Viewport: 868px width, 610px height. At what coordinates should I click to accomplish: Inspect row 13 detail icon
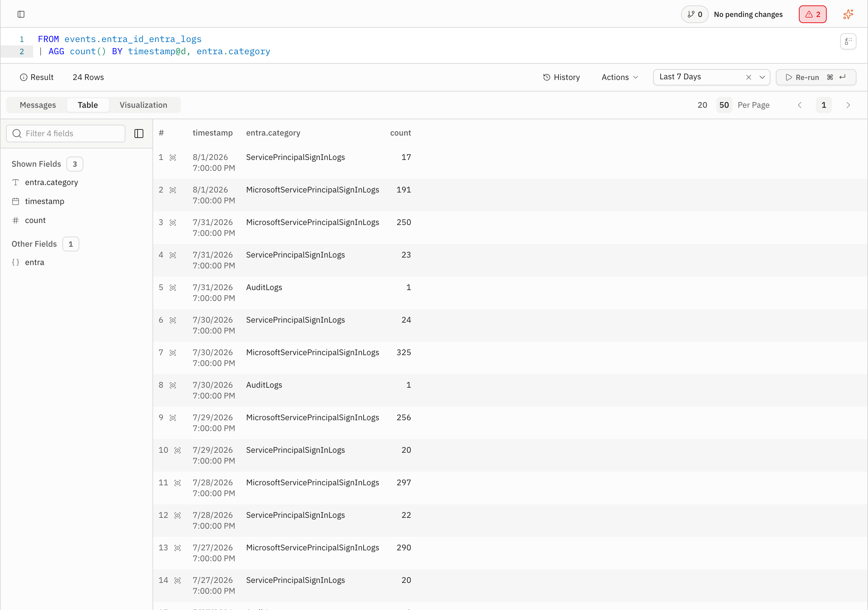point(178,548)
